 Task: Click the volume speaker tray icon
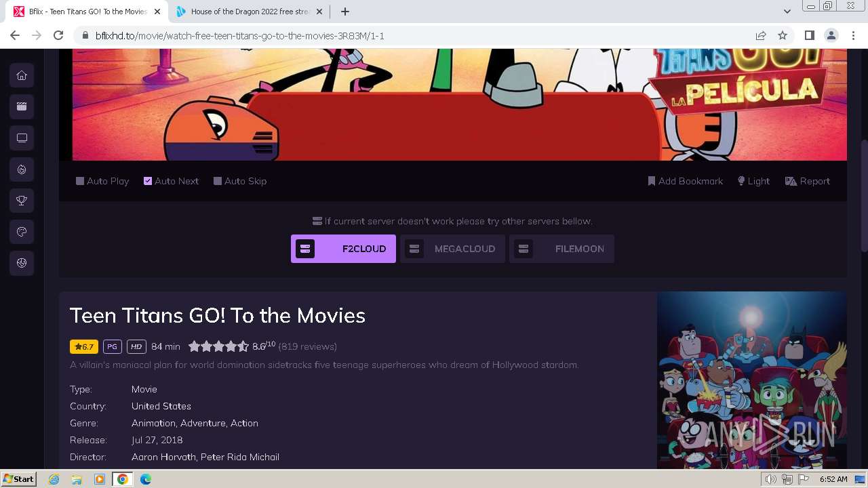[x=770, y=479]
